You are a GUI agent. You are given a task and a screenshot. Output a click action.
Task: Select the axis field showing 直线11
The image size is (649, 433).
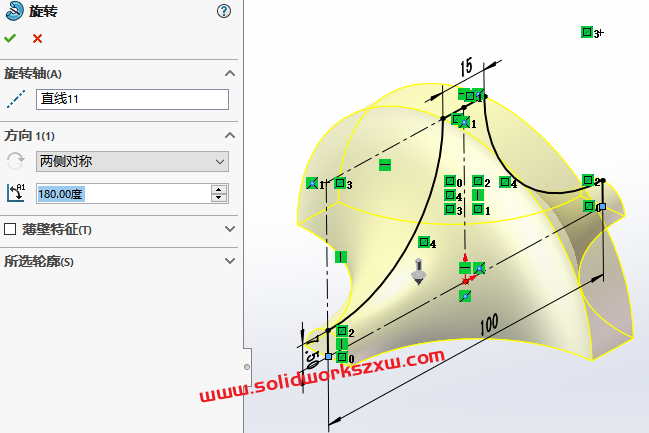coord(132,99)
